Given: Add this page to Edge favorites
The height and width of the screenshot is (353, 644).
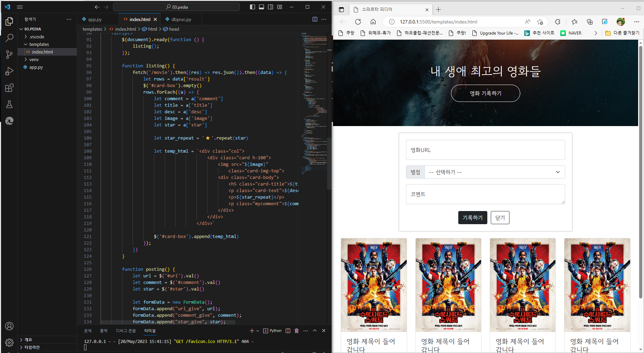Looking at the screenshot, I should (x=540, y=22).
